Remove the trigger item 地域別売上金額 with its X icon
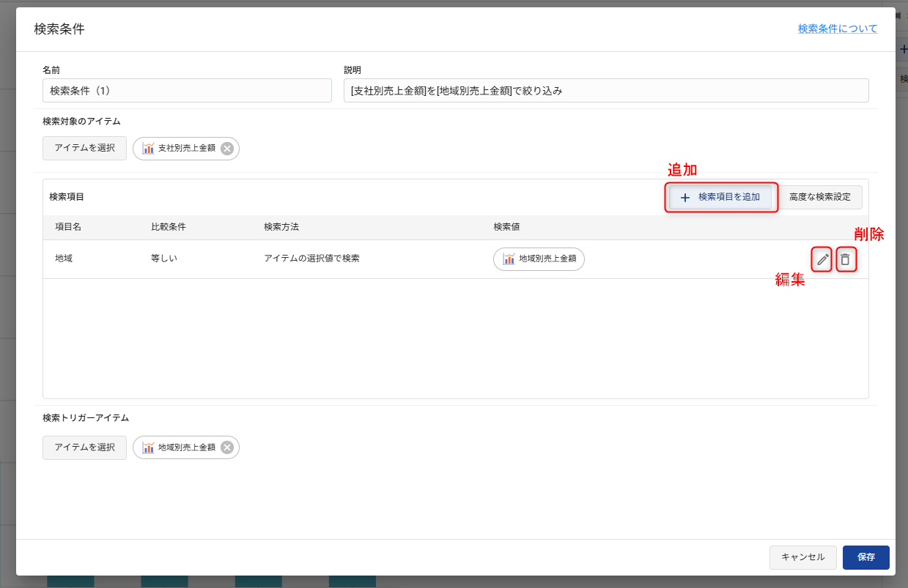This screenshot has width=908, height=588. (227, 447)
